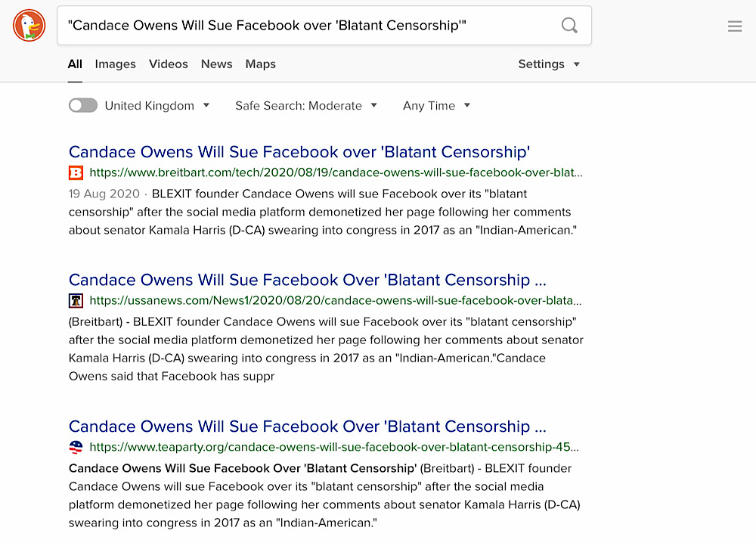Viewport: 756px width, 543px height.
Task: Click the magnifying glass search icon
Action: [x=569, y=25]
